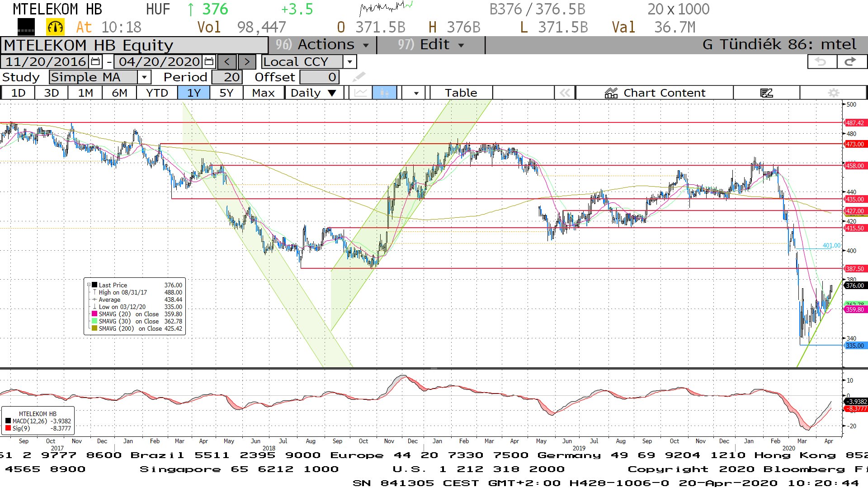Viewport: 868px width, 501px height.
Task: Click the pencil edit icon beside Offset
Action: [359, 77]
